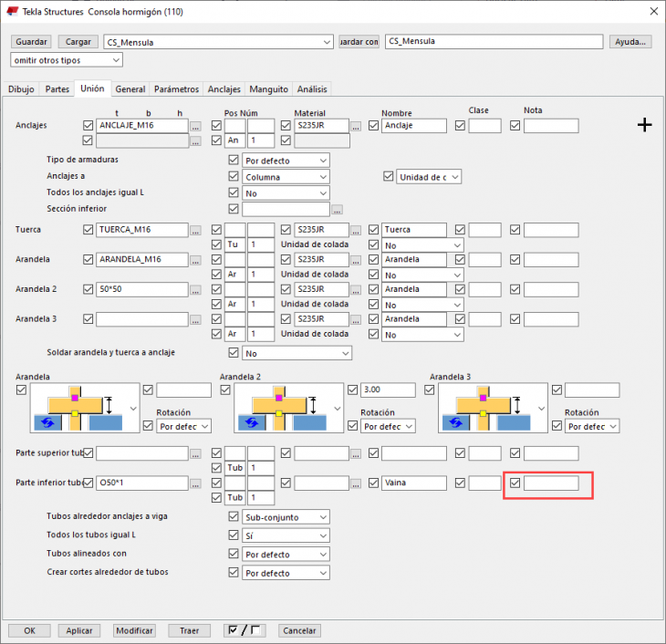The width and height of the screenshot is (666, 644).
Task: Click browse button for Sección inferior
Action: [337, 209]
